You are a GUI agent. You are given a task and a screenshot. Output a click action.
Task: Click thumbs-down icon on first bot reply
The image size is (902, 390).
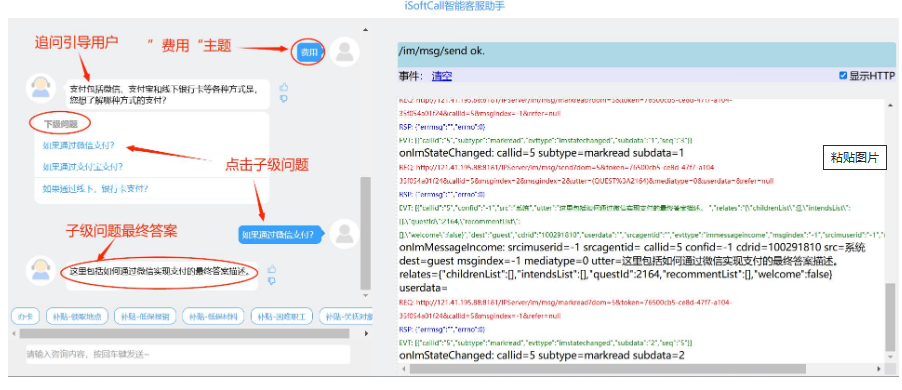tap(284, 99)
